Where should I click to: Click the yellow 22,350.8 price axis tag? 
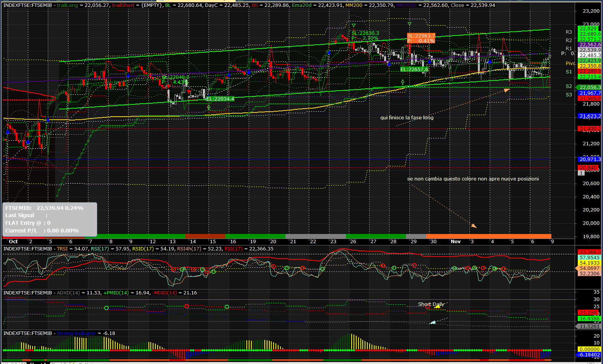(589, 66)
